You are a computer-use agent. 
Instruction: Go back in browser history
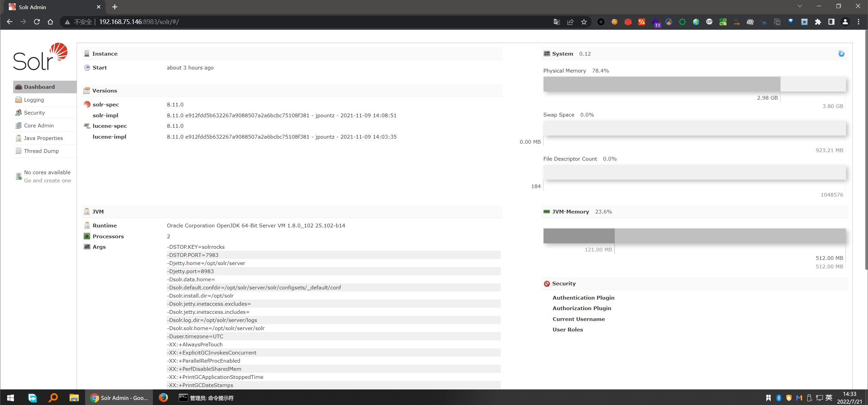pos(9,22)
